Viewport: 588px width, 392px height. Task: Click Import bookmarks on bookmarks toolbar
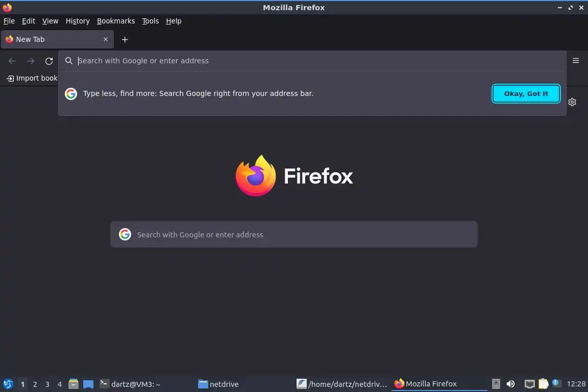point(32,78)
